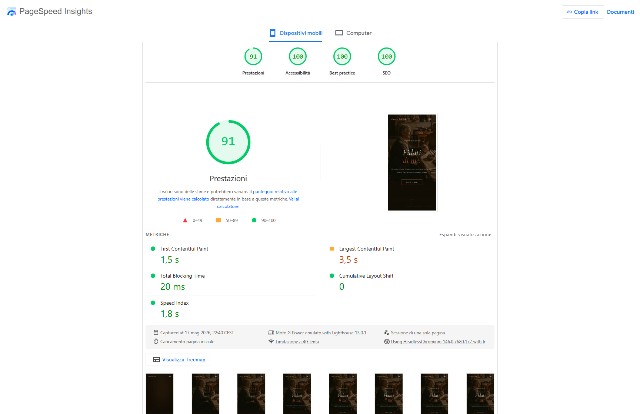Viewport: 640px width, 414px height.
Task: Click green dot beside Total Blocking Time
Action: point(153,276)
